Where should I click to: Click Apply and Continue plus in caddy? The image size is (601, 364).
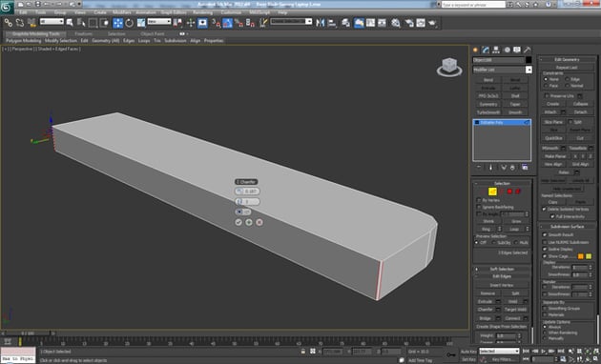(x=249, y=222)
